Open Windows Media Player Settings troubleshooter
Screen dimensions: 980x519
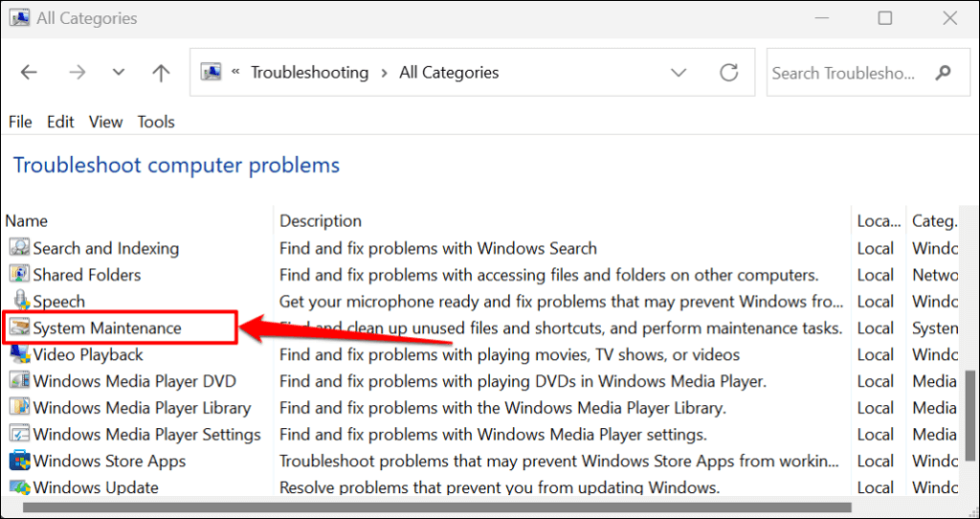tap(146, 435)
